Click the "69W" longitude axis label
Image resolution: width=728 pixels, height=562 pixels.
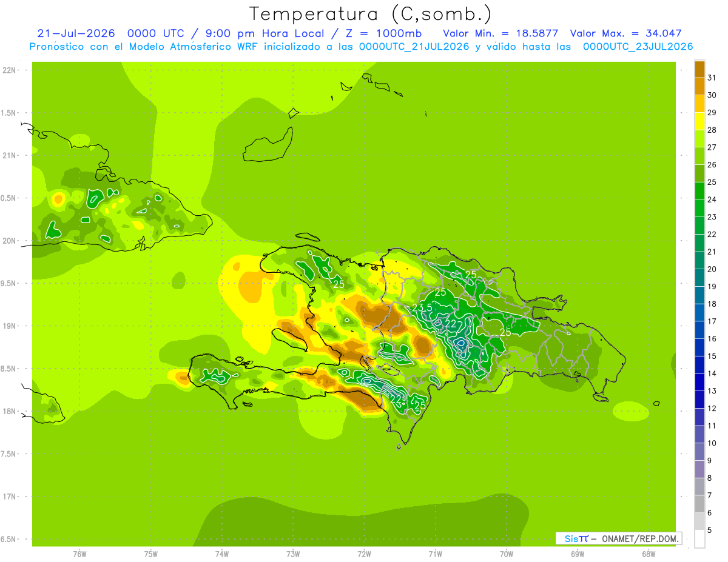(x=578, y=554)
